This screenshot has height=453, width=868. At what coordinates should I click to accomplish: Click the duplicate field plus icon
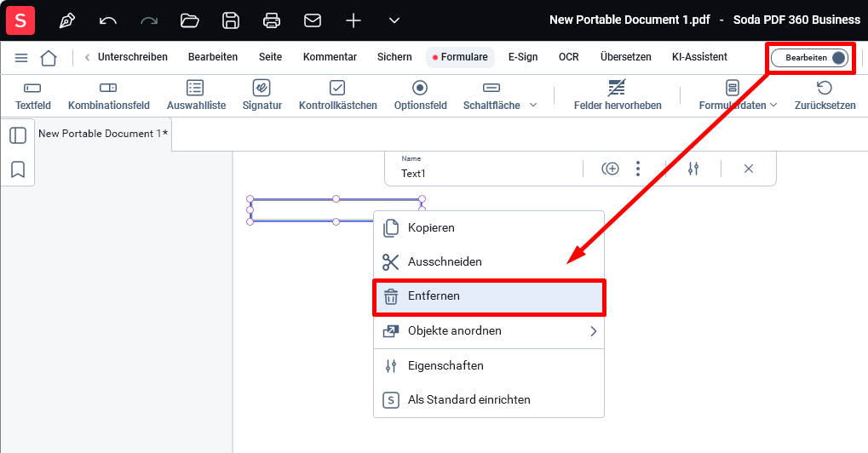click(x=610, y=169)
